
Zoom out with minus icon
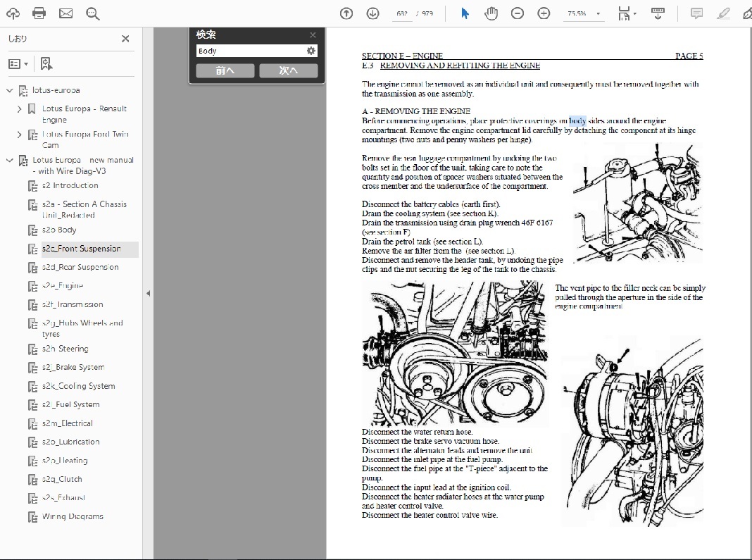coord(518,13)
